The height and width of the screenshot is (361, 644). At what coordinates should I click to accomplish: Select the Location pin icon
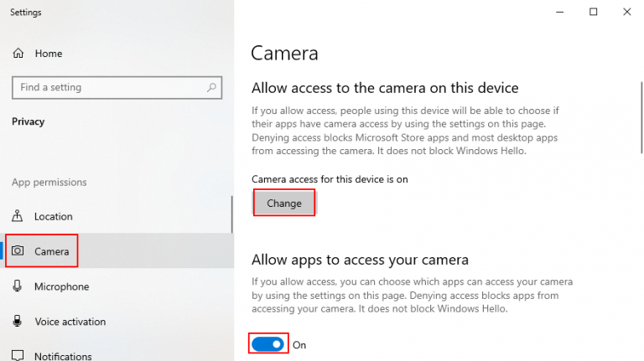click(x=18, y=216)
